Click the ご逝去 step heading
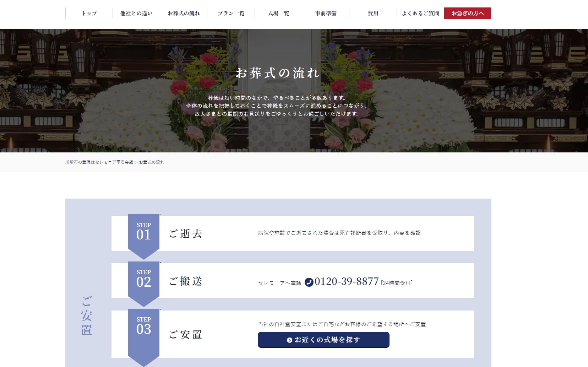 [x=185, y=233]
